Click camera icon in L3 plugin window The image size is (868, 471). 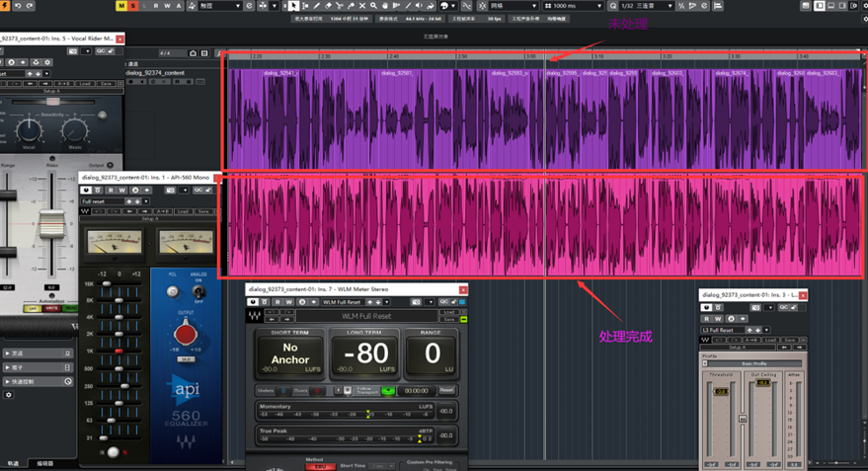755,307
